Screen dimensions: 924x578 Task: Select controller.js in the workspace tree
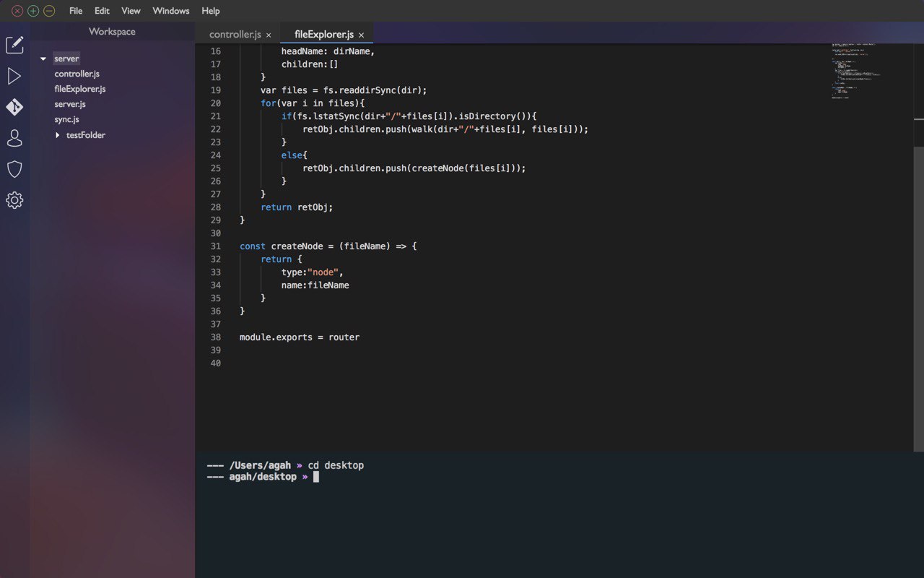(x=77, y=74)
